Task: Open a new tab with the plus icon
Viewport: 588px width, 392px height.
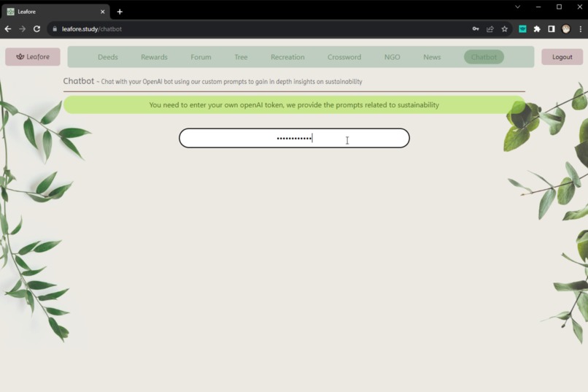Action: (x=120, y=12)
